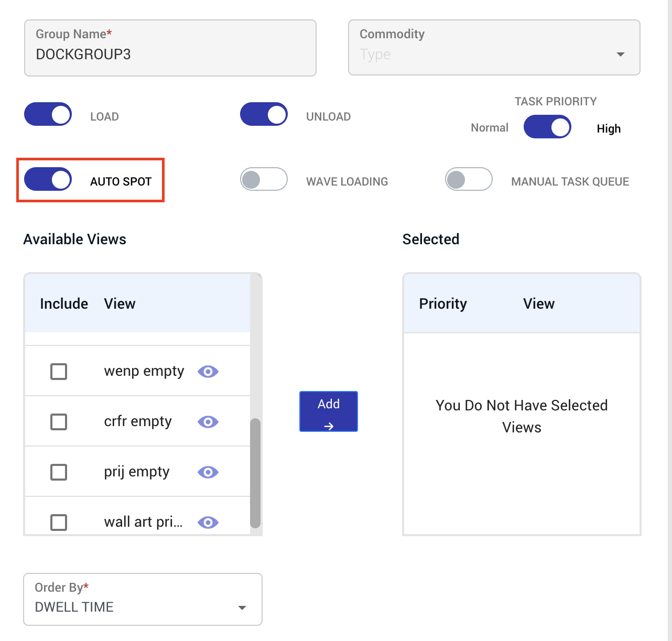This screenshot has height=641, width=672.
Task: Check the crfr empty include checkbox
Action: tap(59, 422)
